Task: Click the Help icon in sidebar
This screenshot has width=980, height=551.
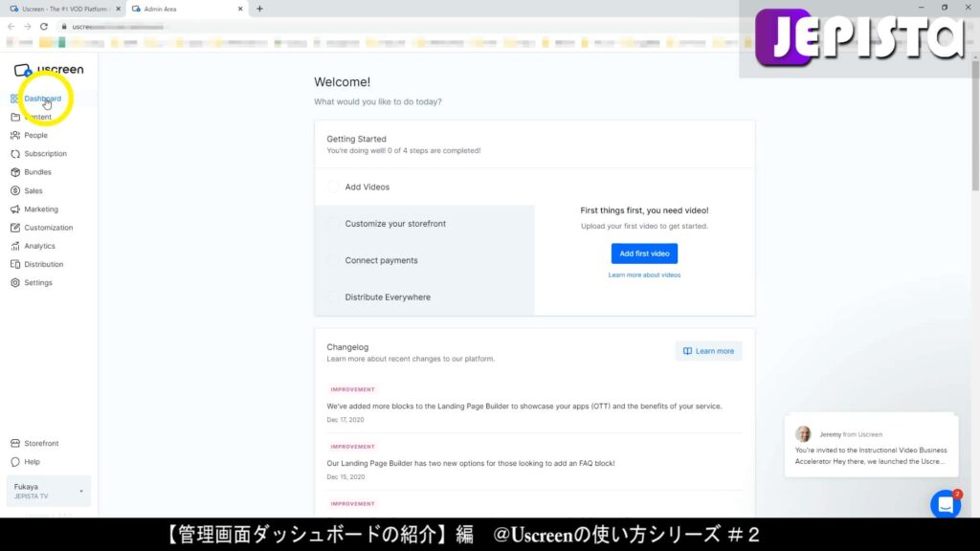Action: (x=15, y=462)
